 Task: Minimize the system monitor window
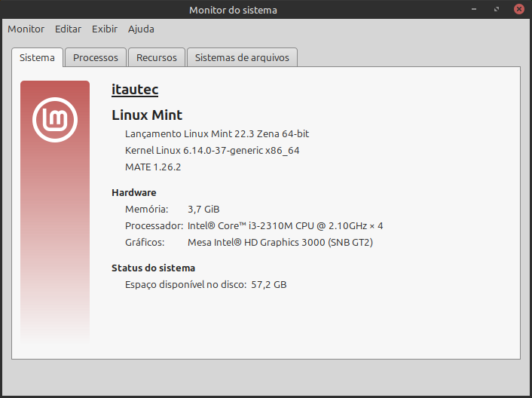tap(474, 10)
